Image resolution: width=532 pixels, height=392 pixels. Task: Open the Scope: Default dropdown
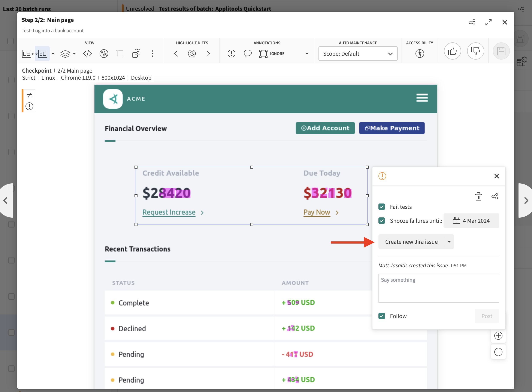coord(358,54)
